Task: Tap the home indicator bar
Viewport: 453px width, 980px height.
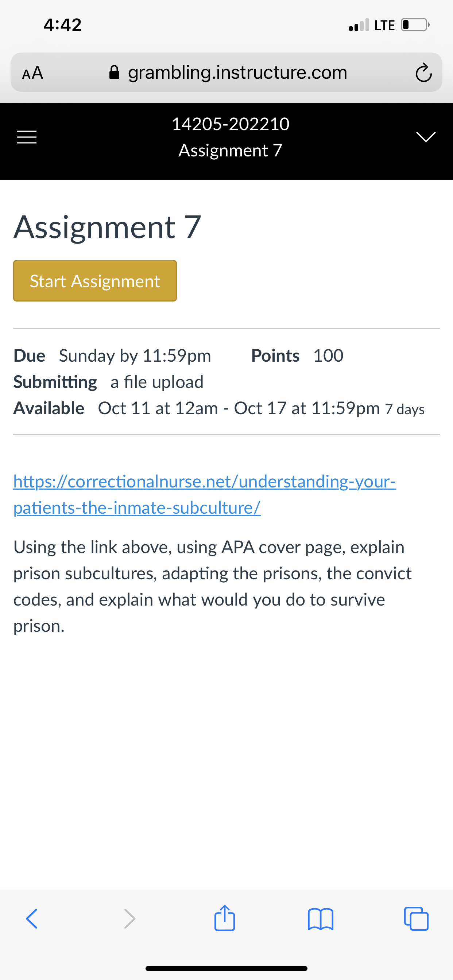Action: click(226, 968)
